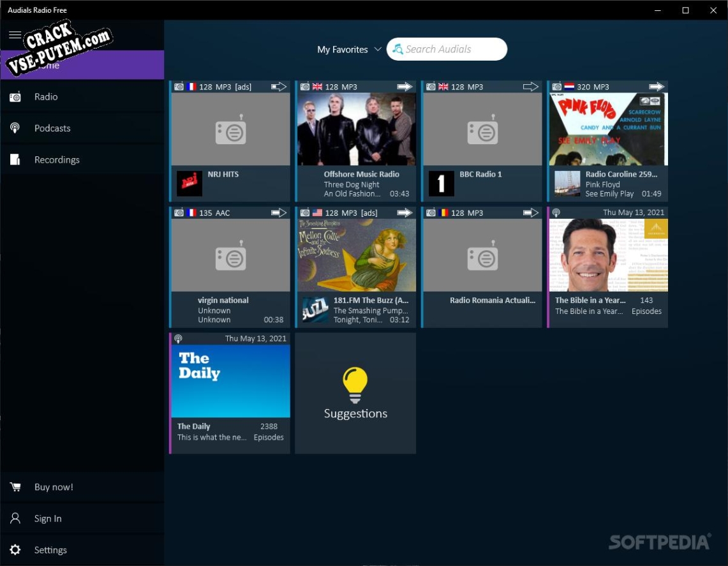Click The Daily podcast title
This screenshot has width=728, height=566.
(193, 426)
